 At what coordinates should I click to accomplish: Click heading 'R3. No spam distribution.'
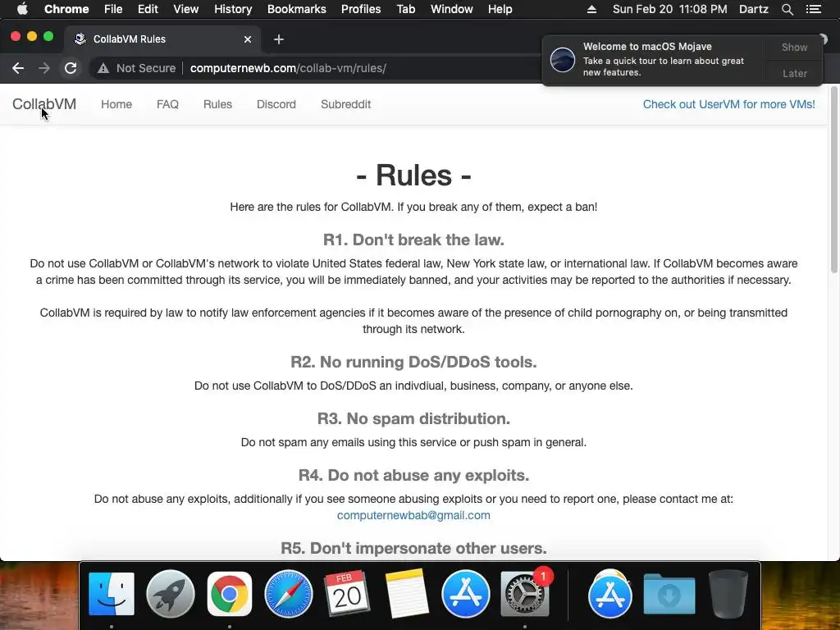point(413,418)
